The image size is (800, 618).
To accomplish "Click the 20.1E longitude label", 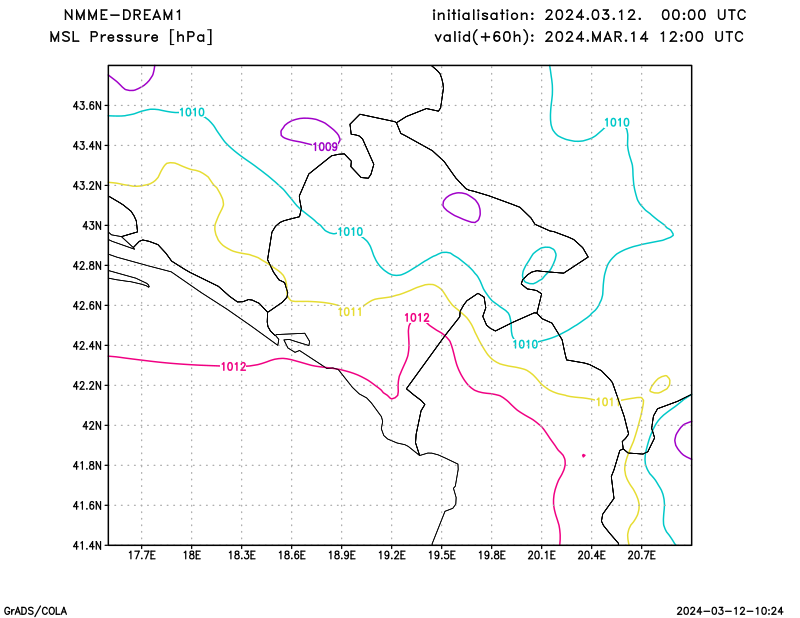I will coord(541,555).
